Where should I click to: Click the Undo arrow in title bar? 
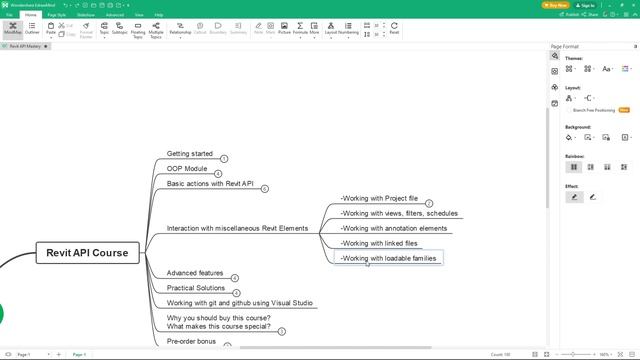(x=65, y=5)
